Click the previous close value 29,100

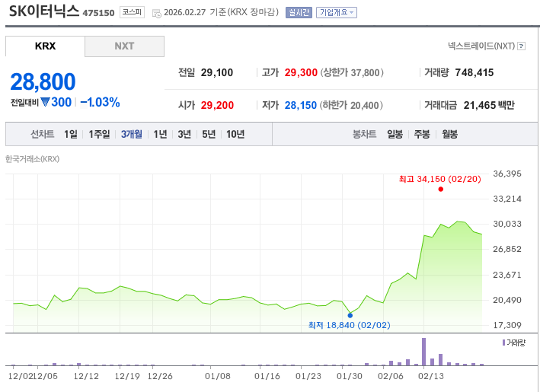217,72
